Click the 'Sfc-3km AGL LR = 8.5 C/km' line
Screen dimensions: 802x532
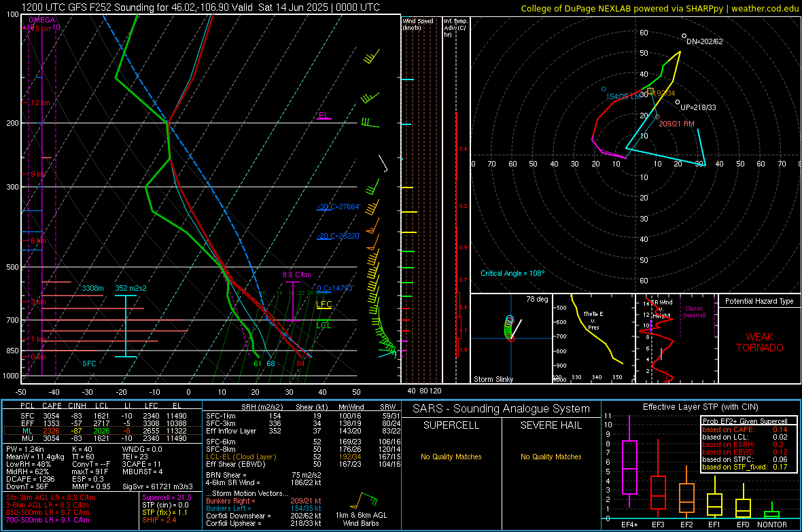pos(51,497)
